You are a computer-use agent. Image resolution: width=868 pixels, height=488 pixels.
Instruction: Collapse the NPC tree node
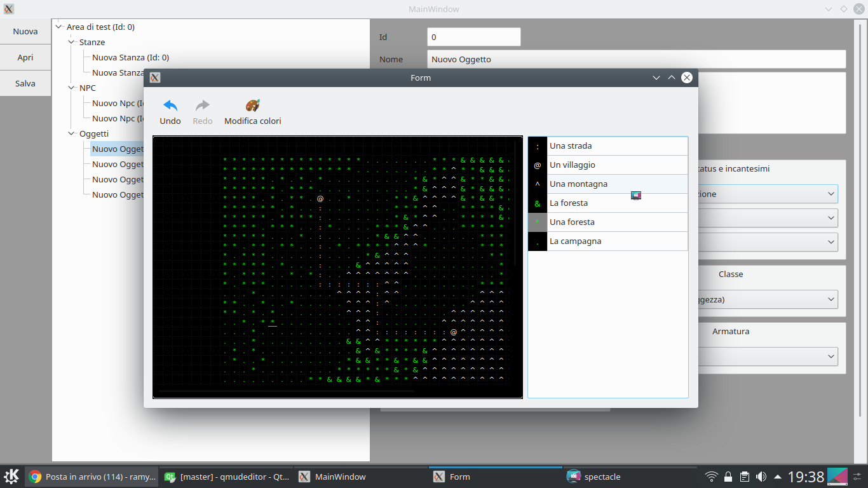tap(72, 88)
